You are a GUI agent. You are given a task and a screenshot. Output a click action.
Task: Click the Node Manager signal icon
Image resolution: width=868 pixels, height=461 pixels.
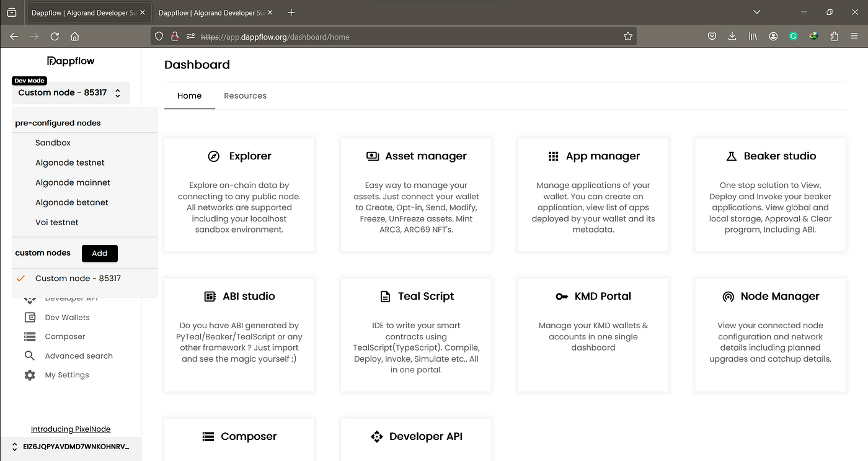pos(728,297)
